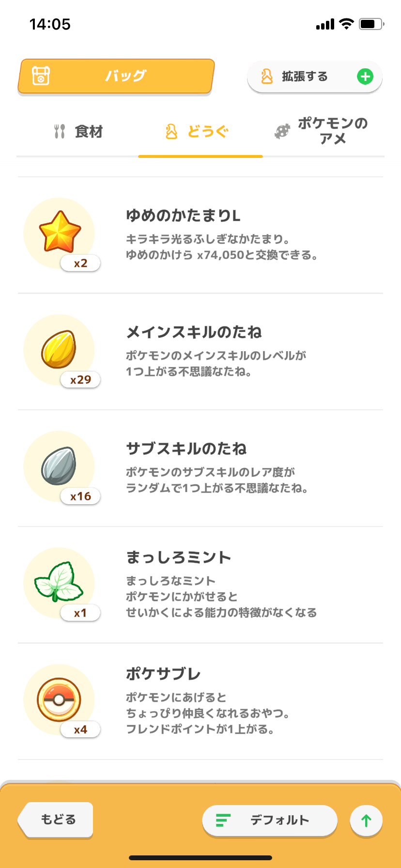Tap the green scroll-to-top arrow

point(366,821)
